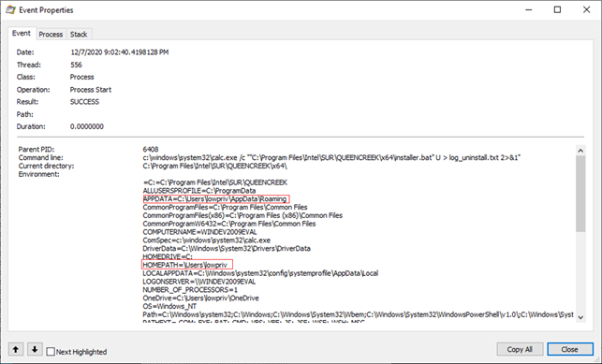Click the ALLUSERSPROFILE environment line

pyautogui.click(x=199, y=191)
